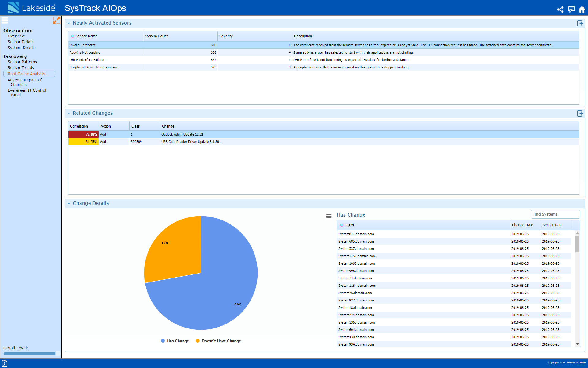Export the Newly Activated Sensors table
Screen dimensions: 588x368
pos(580,23)
